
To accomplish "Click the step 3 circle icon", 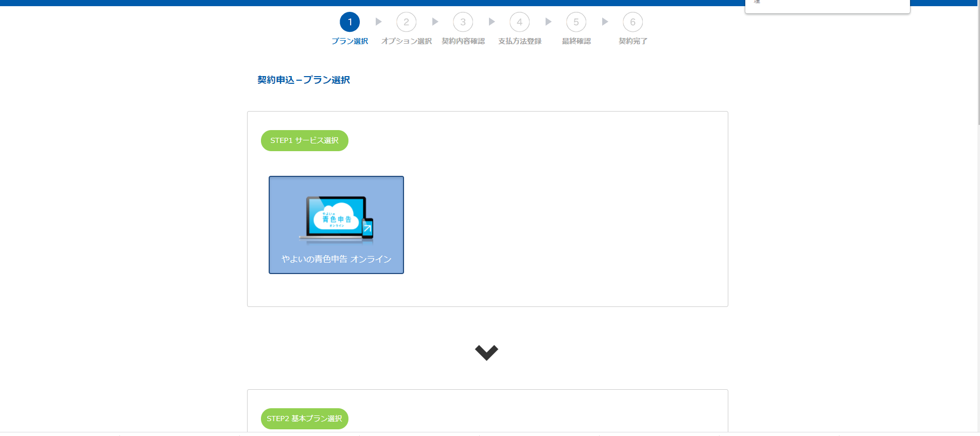I will (463, 22).
